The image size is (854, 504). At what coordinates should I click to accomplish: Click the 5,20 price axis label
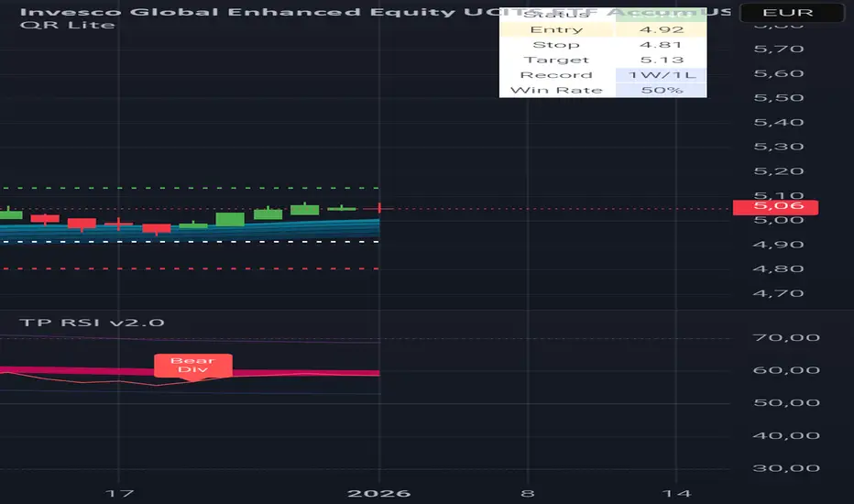tap(779, 171)
